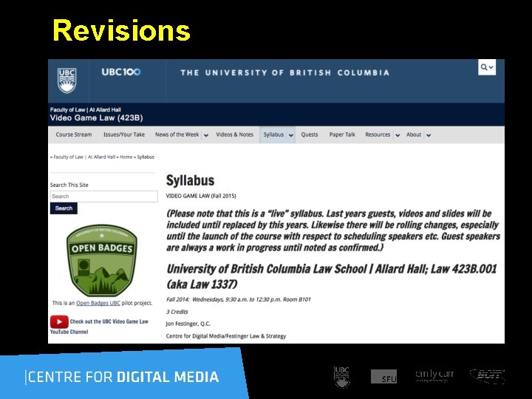Open the Quests menu item
The width and height of the screenshot is (532, 399).
coord(310,134)
